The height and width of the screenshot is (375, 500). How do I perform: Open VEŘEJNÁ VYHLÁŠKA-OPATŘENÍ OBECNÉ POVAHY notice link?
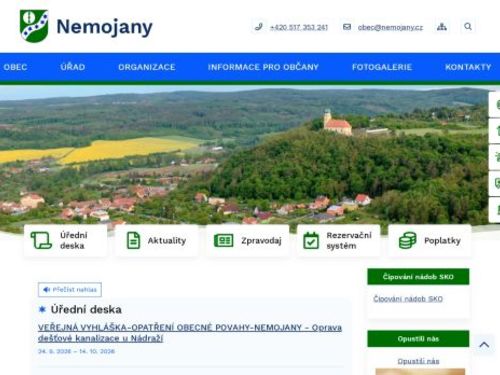click(190, 333)
